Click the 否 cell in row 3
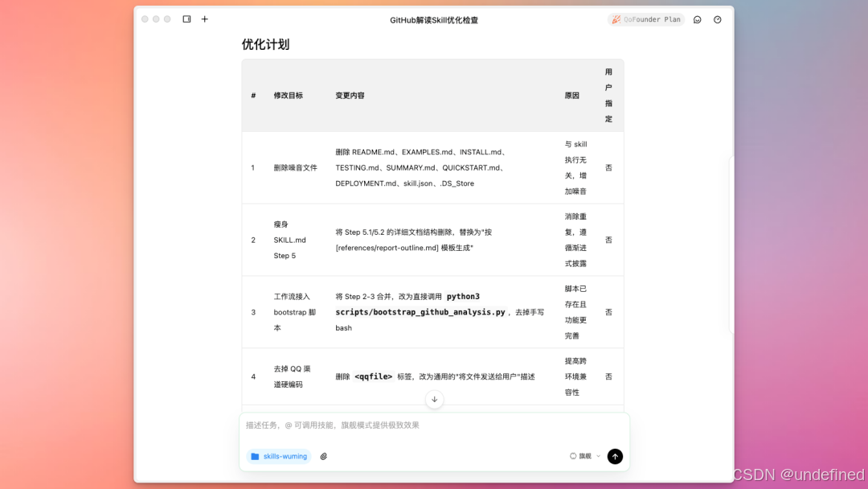Viewport: 868px width, 489px height. click(608, 312)
